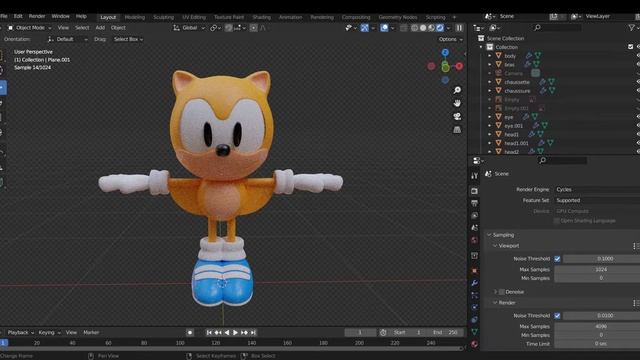This screenshot has height=360, width=640.
Task: Enable Open Shading Language checkbox
Action: pyautogui.click(x=556, y=221)
